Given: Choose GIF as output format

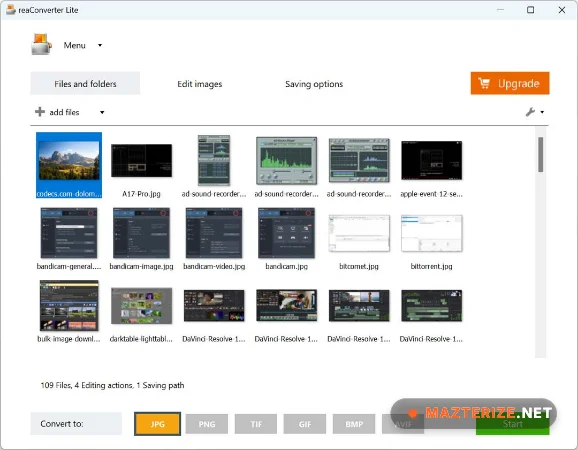Looking at the screenshot, I should pyautogui.click(x=305, y=424).
